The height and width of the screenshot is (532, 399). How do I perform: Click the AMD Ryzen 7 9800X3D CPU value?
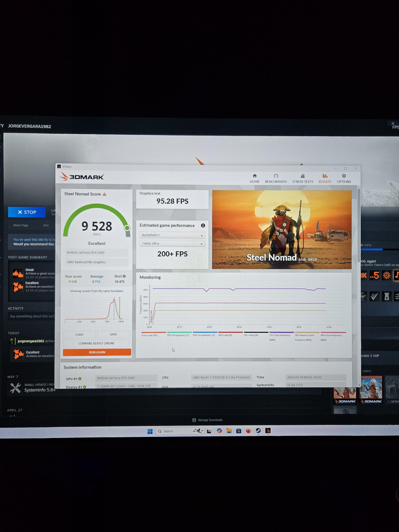point(221,377)
